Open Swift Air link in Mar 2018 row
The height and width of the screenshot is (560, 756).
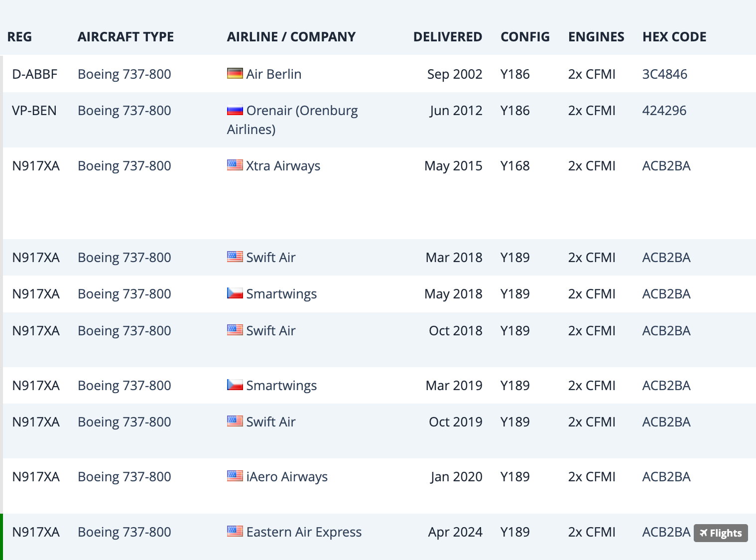click(x=271, y=258)
